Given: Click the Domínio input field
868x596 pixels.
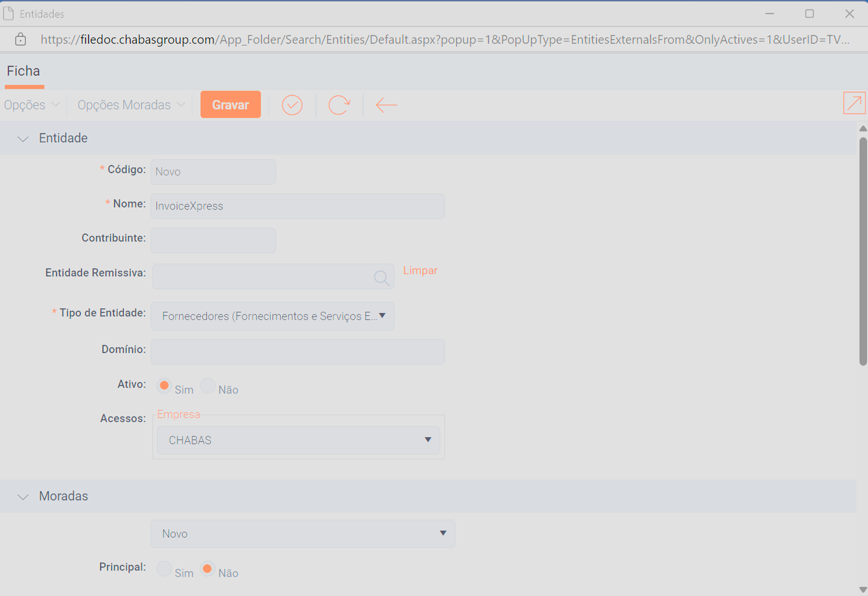Looking at the screenshot, I should (298, 352).
